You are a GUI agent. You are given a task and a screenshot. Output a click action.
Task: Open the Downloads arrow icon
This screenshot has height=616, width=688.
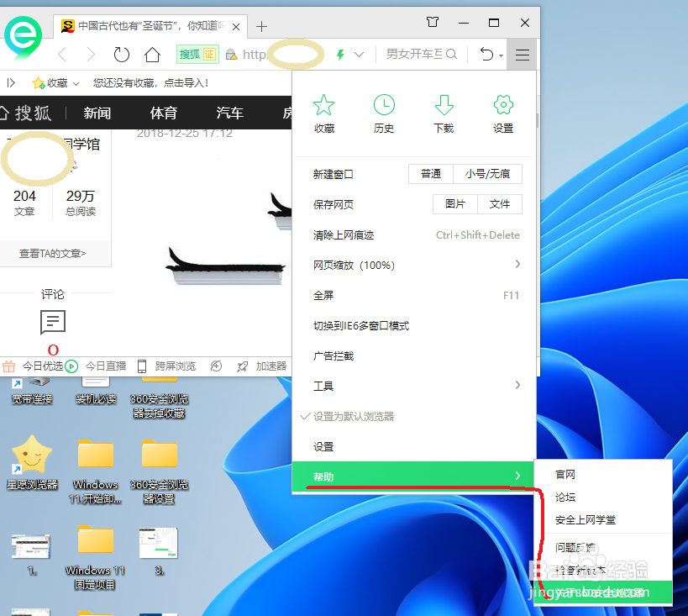click(444, 105)
